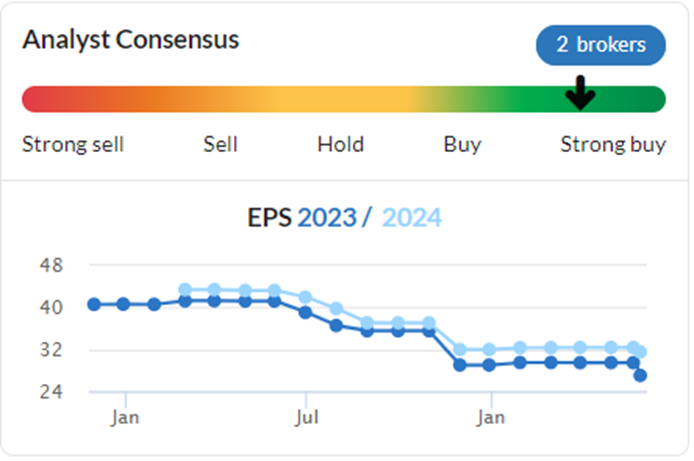Viewport: 694px width, 461px height.
Task: Click the first light blue 2024 data point
Action: point(185,290)
